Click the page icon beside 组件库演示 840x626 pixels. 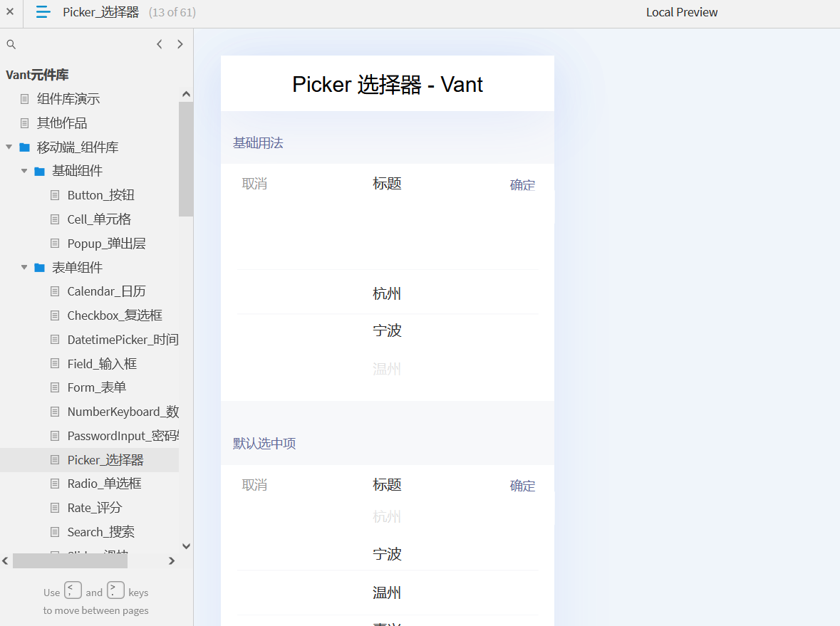[25, 99]
